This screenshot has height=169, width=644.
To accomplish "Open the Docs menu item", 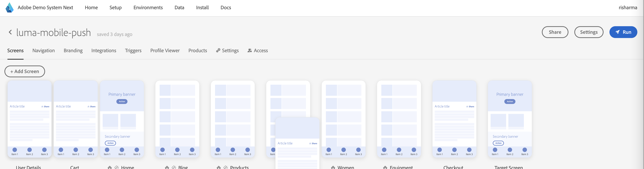I will [x=226, y=8].
